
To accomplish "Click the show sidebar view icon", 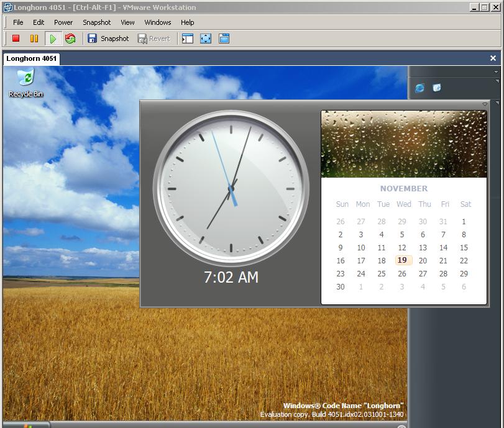I will 188,39.
